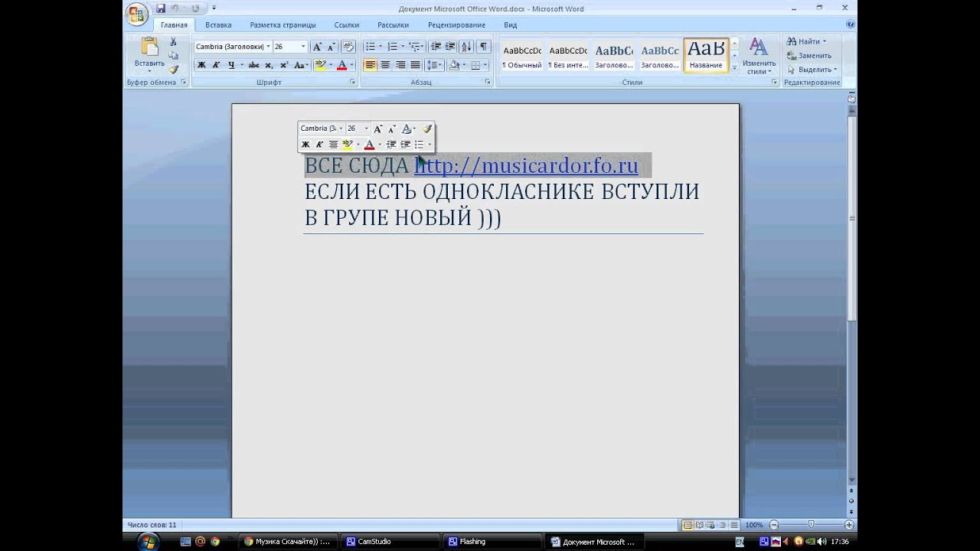
Task: Click the Изменить стили button
Action: pyautogui.click(x=759, y=56)
